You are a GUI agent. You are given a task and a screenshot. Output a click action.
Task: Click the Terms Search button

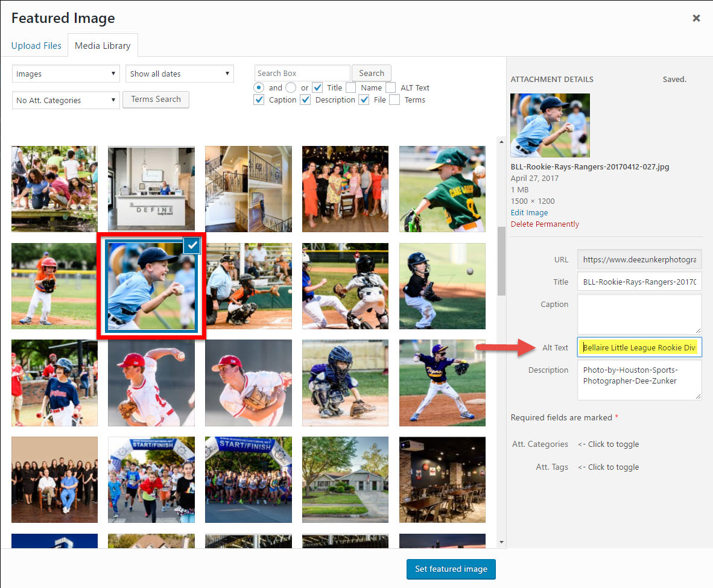(156, 99)
